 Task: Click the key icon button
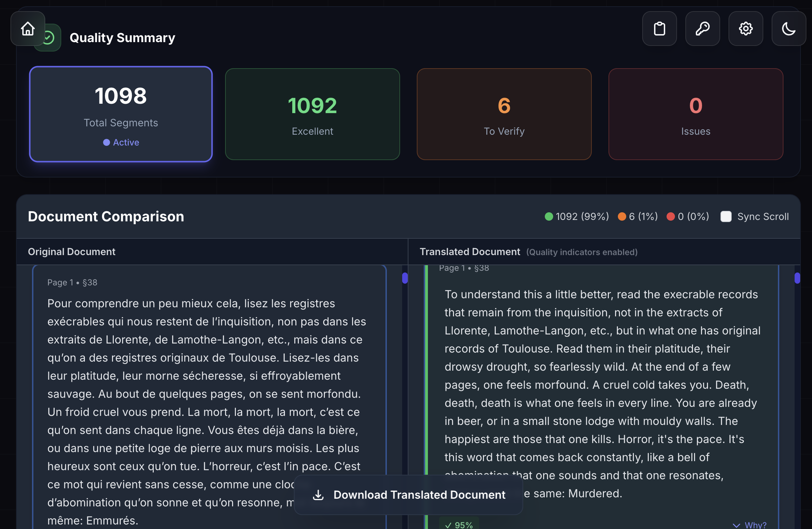[702, 29]
